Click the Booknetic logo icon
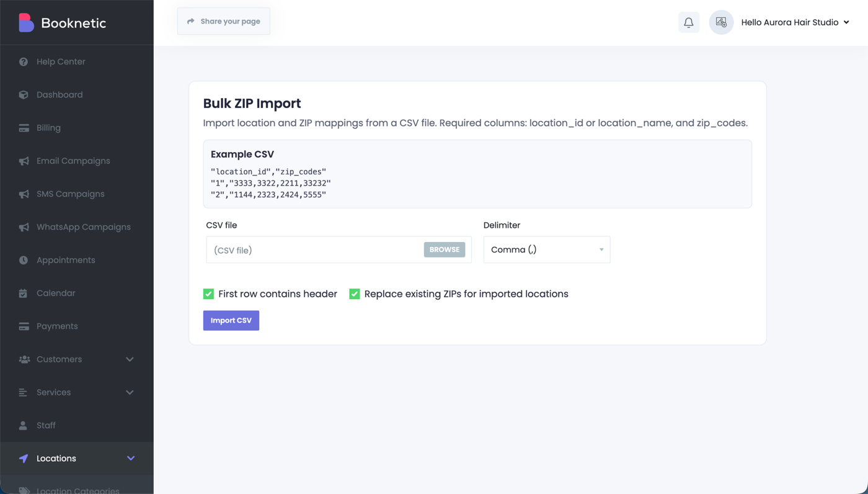Image resolution: width=868 pixels, height=494 pixels. 26,23
